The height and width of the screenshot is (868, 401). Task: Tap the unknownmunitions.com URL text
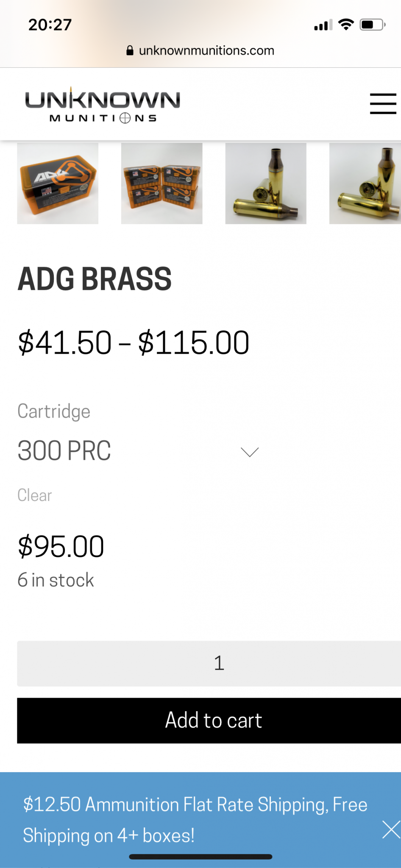[x=206, y=51]
